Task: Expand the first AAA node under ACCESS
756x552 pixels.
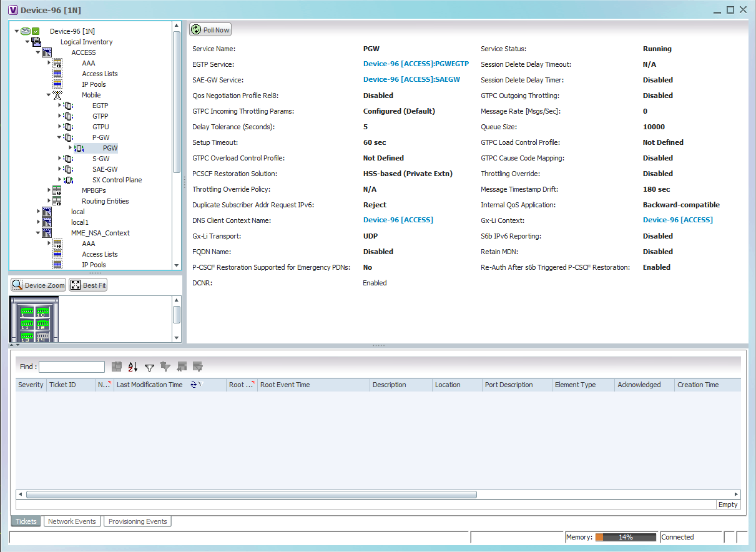Action: (49, 63)
